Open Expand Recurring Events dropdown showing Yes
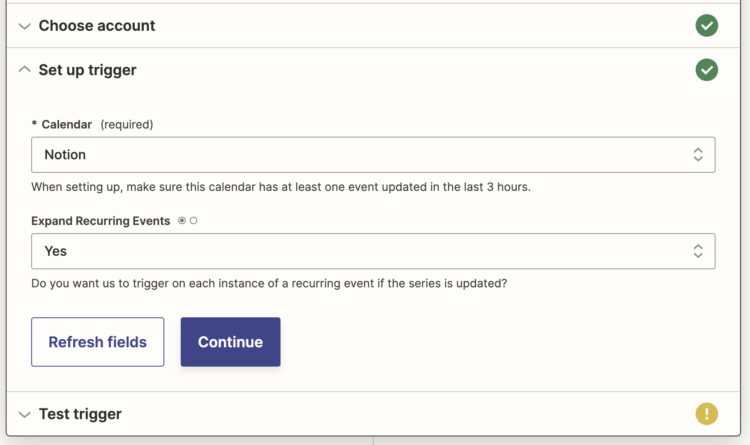 (360, 251)
